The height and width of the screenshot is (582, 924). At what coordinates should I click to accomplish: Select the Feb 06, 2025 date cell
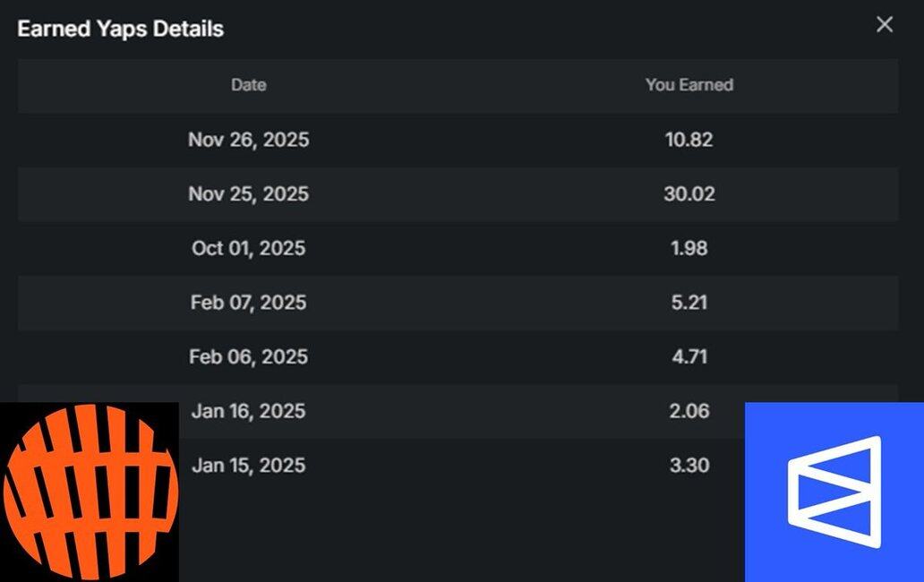click(x=248, y=357)
